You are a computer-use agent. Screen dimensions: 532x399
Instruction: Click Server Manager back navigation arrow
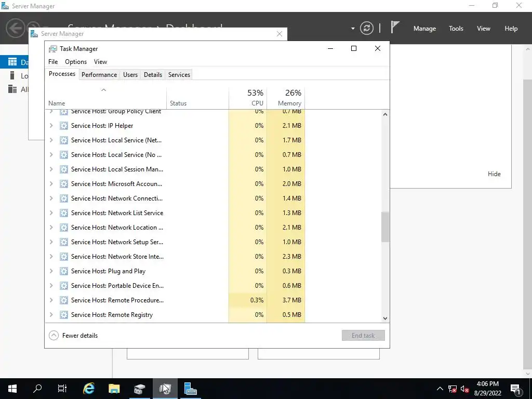(x=15, y=28)
